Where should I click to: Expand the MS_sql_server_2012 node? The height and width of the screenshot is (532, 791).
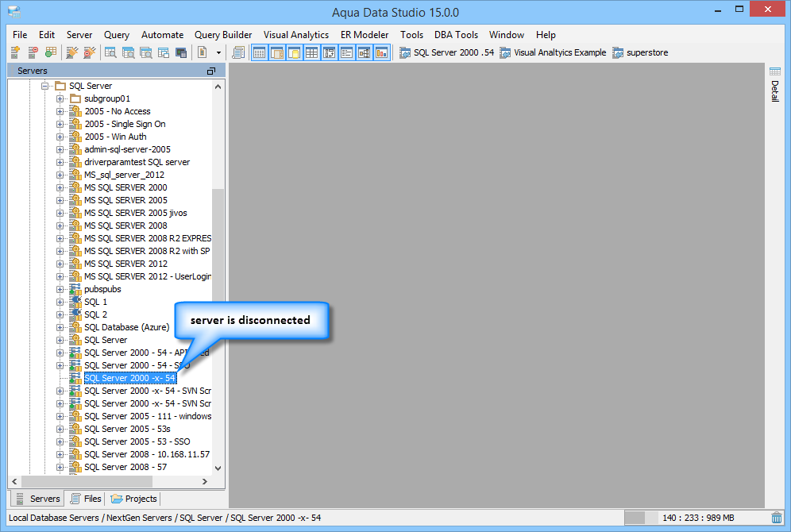60,175
